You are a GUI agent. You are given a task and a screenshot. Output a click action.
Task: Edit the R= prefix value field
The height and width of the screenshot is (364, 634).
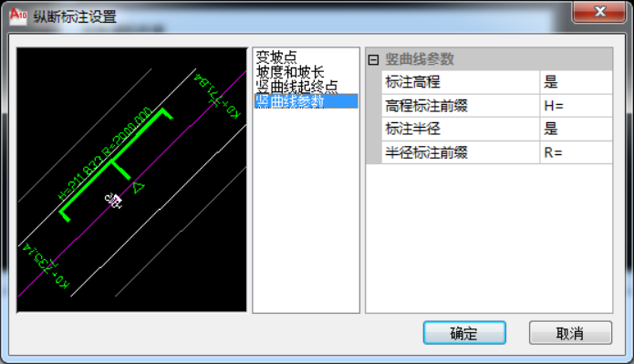[x=576, y=153]
